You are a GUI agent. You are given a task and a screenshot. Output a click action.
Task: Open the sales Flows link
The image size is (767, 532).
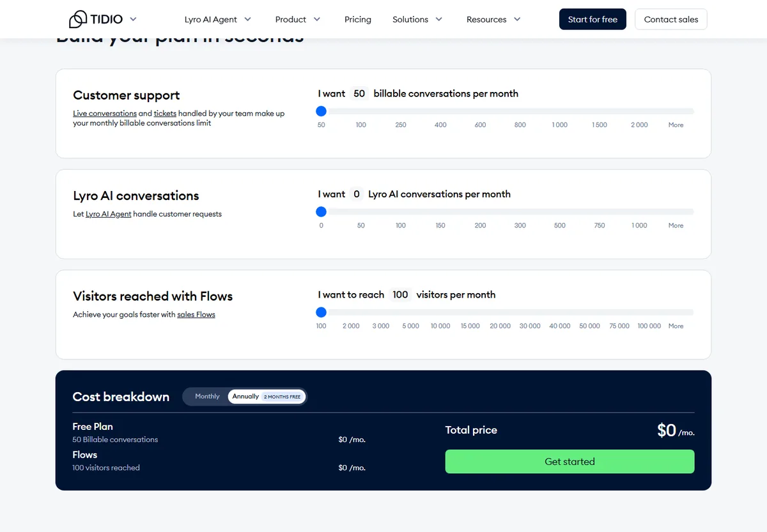(x=196, y=314)
